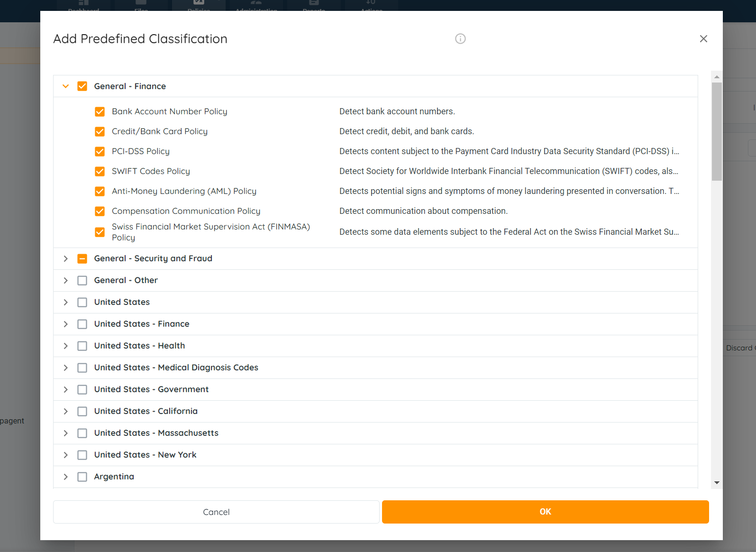Close the Add Predefined Classification dialog
This screenshot has height=552, width=756.
pyautogui.click(x=703, y=39)
